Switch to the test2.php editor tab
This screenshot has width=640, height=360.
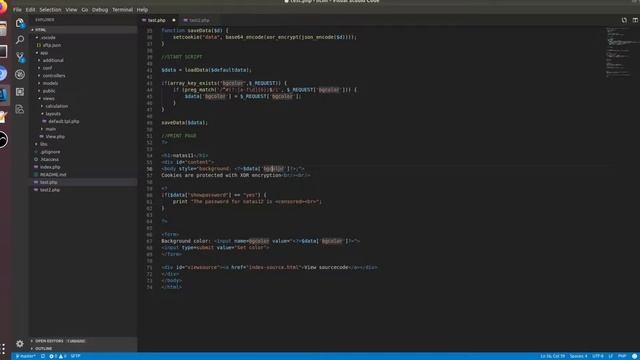point(199,20)
